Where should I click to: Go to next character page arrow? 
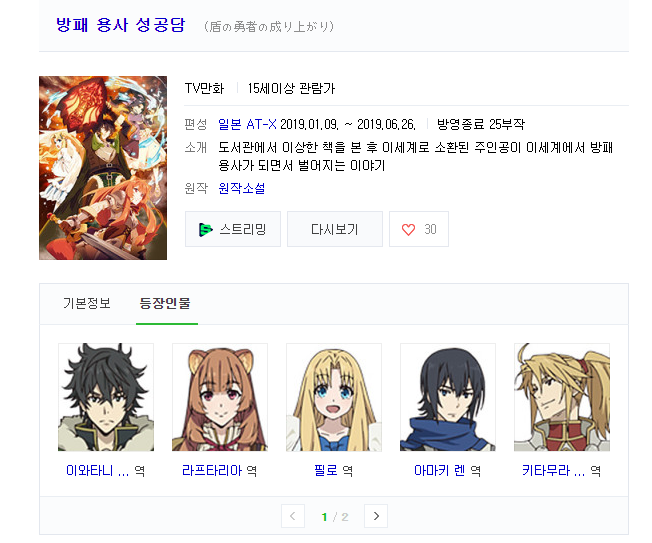pyautogui.click(x=376, y=516)
